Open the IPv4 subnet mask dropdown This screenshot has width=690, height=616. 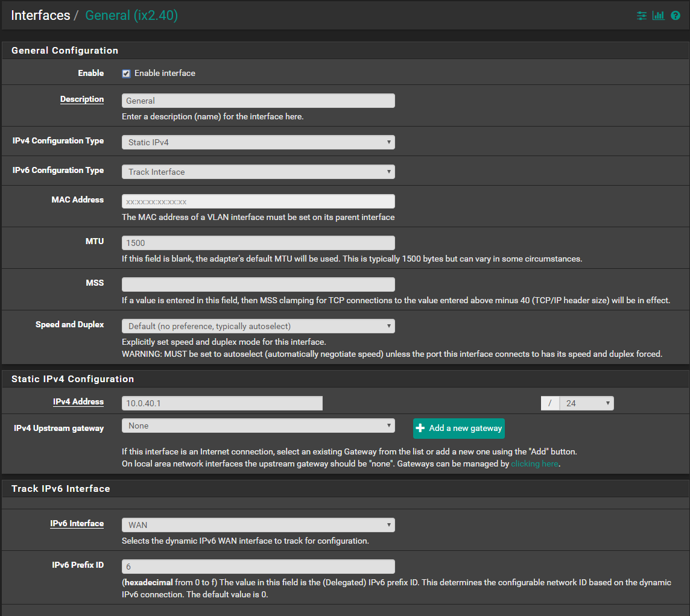[x=586, y=403]
